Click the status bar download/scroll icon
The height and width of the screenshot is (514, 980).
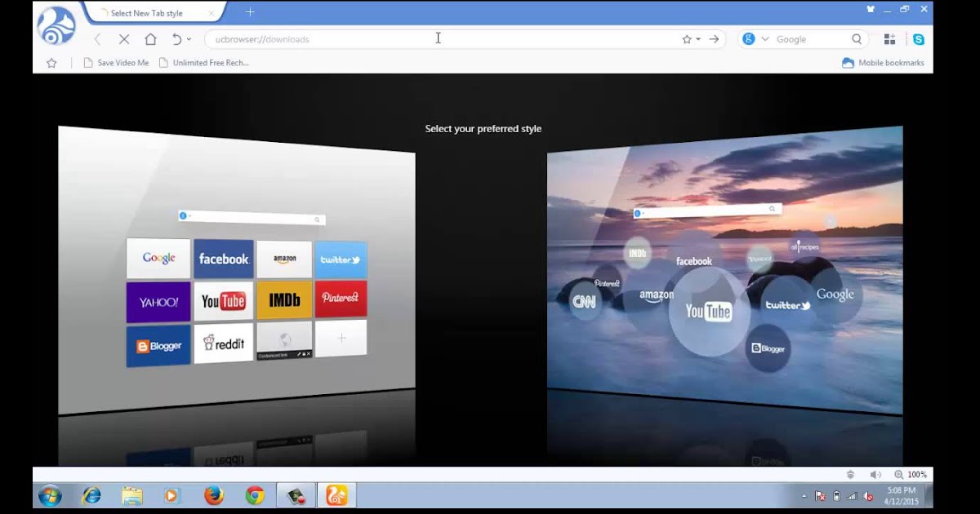850,474
